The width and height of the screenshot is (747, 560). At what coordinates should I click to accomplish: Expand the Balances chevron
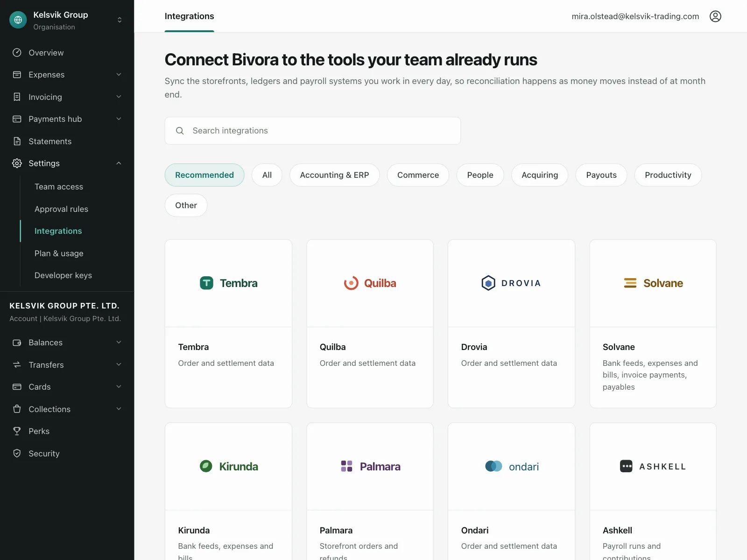point(119,343)
